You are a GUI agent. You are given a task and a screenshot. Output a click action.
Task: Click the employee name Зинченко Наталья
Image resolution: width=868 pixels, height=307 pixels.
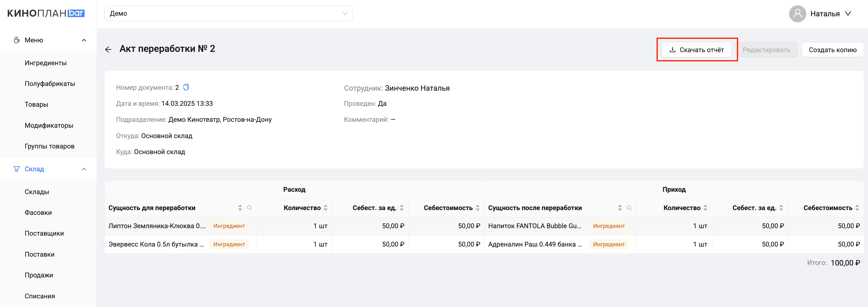(x=417, y=88)
